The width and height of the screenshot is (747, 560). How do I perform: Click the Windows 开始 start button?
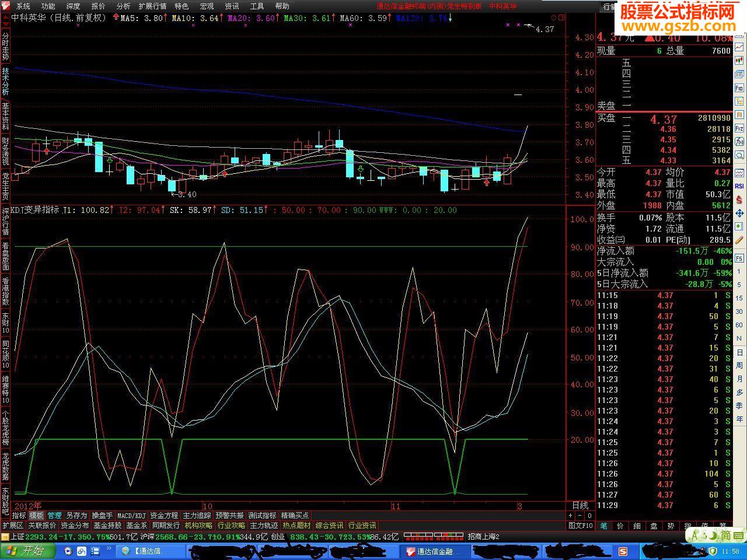(x=28, y=551)
